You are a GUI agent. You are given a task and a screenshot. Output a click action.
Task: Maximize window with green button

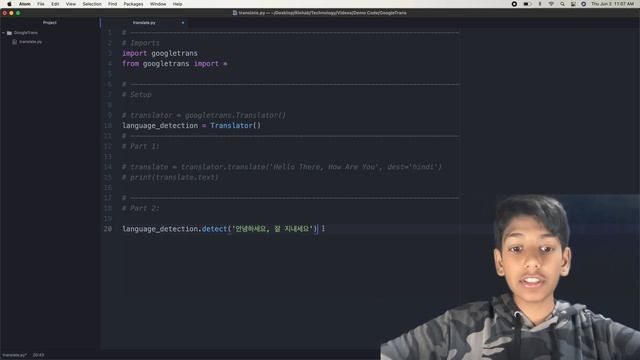pos(18,13)
